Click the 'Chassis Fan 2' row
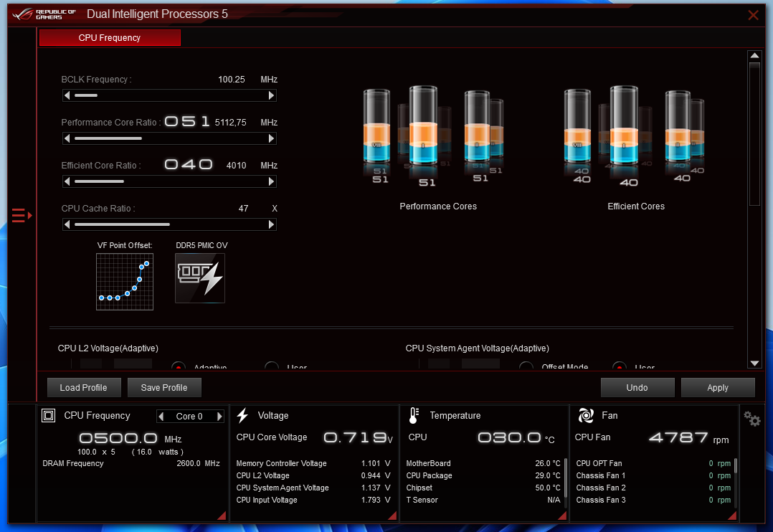773x532 pixels. click(x=654, y=488)
